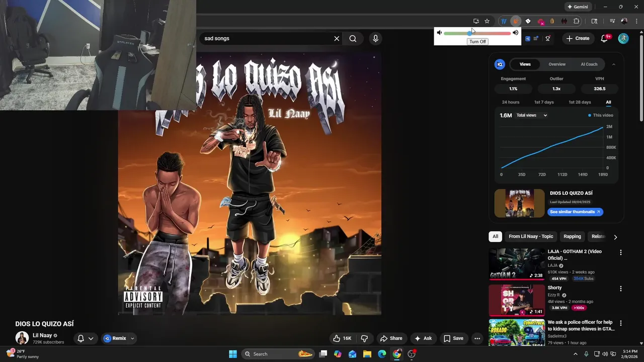Viewport: 644px width, 362px height.
Task: Click the orange volume booster extension icon
Action: [516, 21]
